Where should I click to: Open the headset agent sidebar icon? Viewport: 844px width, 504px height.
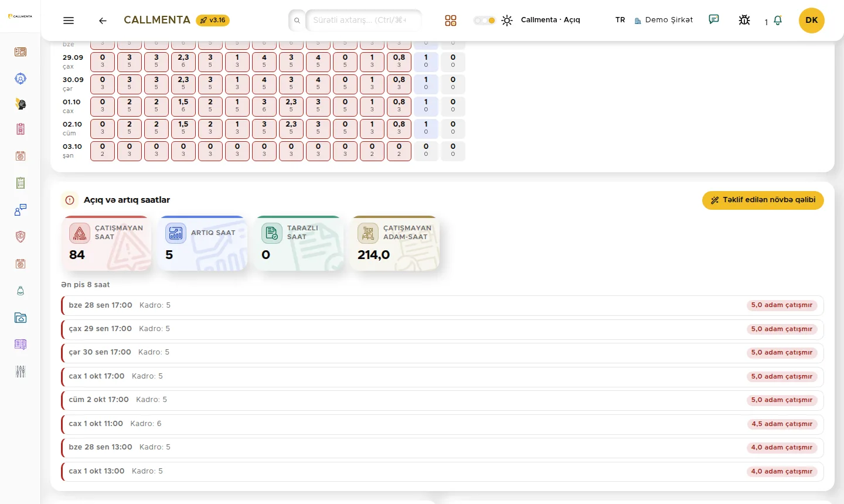[21, 79]
